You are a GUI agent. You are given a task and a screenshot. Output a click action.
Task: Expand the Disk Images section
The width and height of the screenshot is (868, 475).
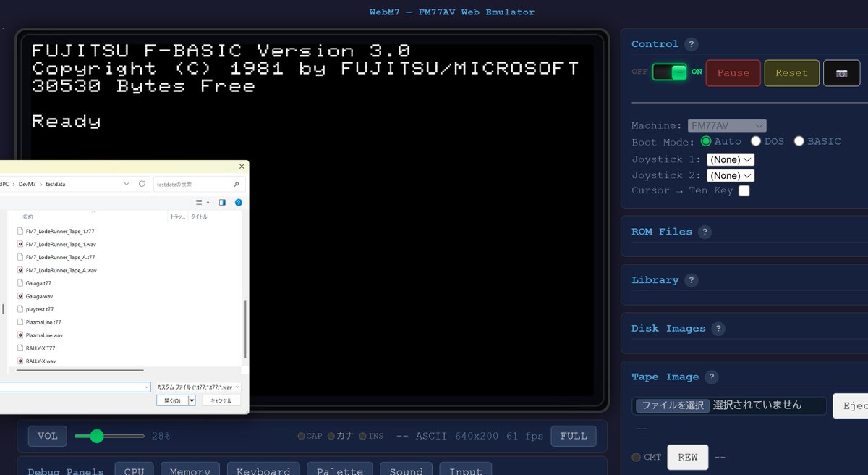pos(668,329)
